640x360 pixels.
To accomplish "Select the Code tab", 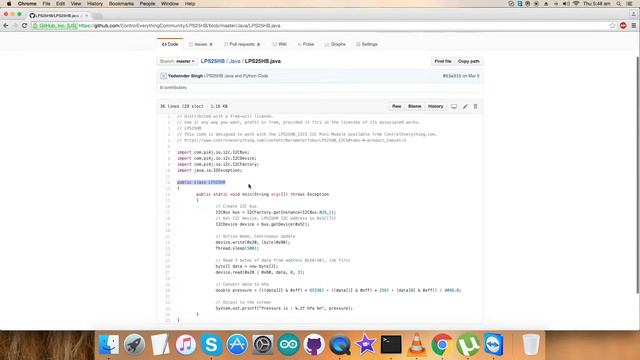I will point(170,44).
